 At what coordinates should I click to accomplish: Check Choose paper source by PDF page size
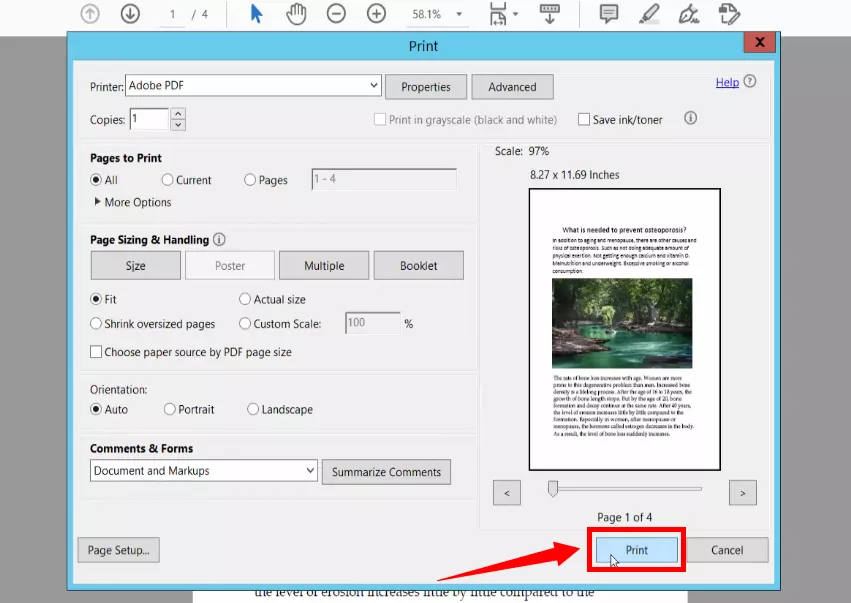point(96,351)
